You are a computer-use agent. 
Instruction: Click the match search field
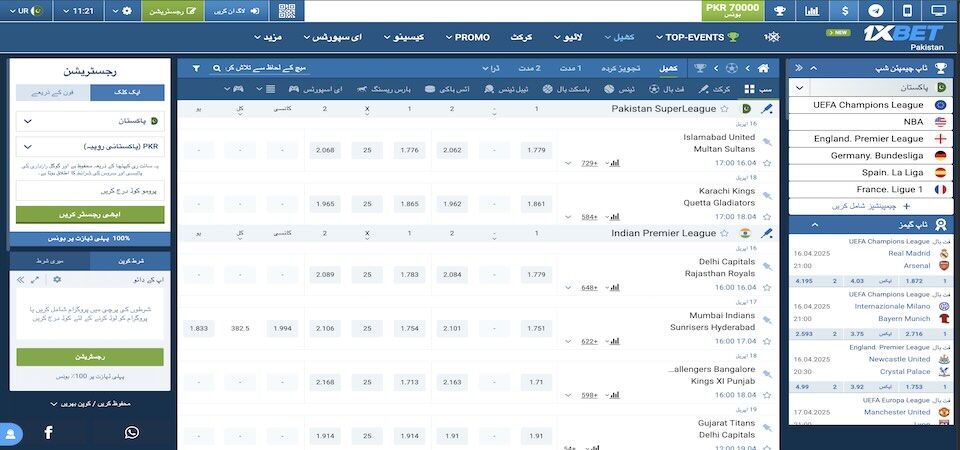259,69
